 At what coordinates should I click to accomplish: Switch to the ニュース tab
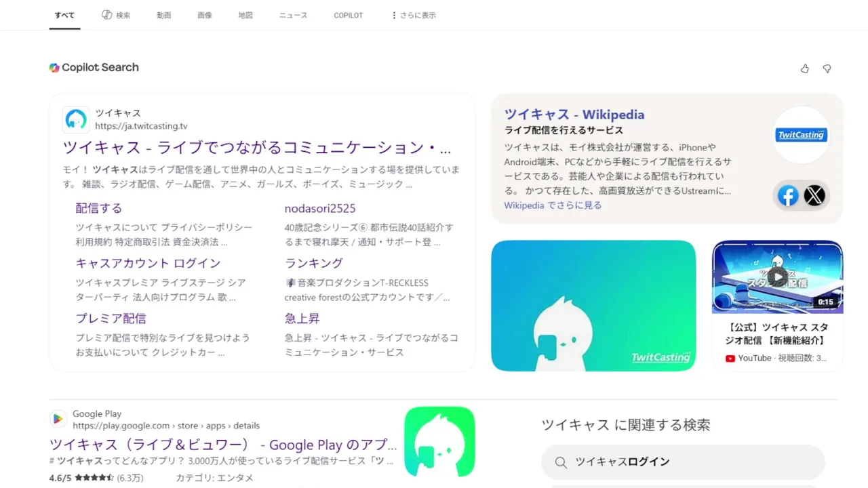pyautogui.click(x=294, y=15)
